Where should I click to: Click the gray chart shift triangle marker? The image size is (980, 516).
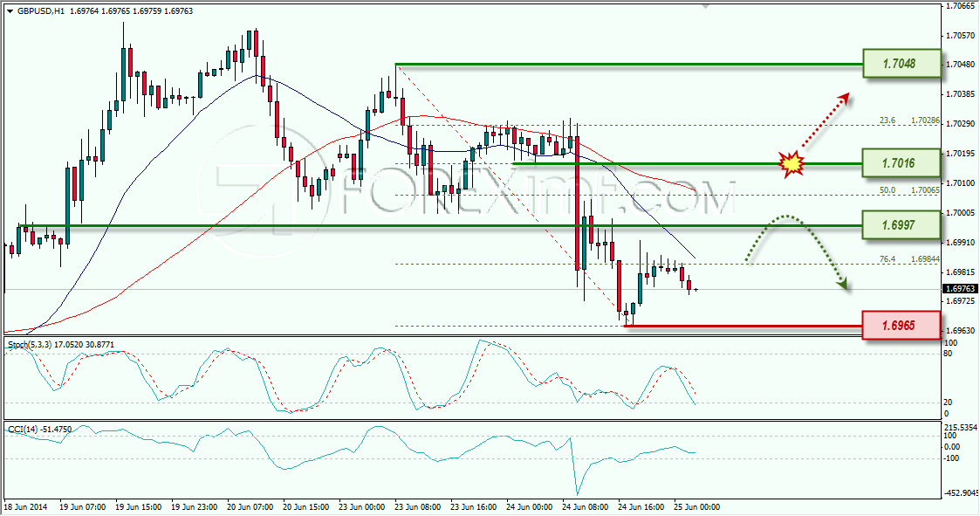(706, 6)
